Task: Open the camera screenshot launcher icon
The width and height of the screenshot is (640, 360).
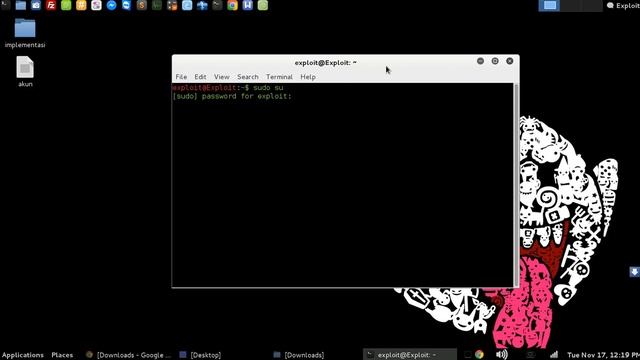Action: tap(36, 5)
